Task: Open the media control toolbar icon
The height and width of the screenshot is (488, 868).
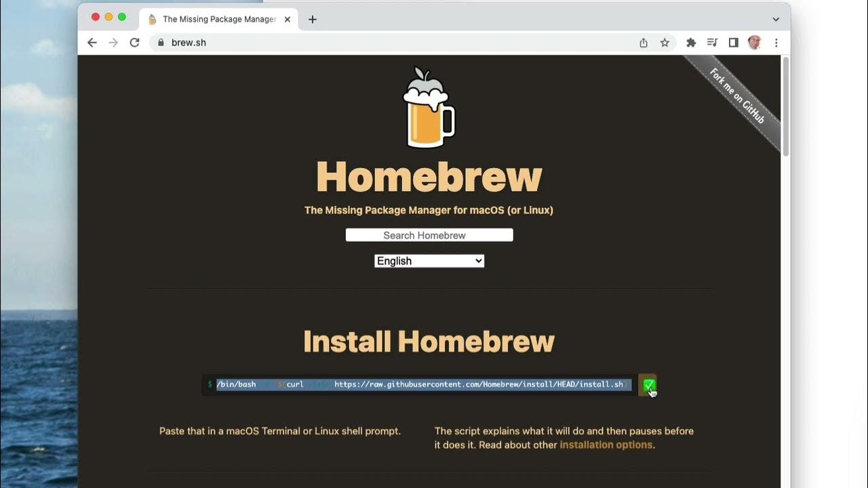Action: click(x=712, y=43)
